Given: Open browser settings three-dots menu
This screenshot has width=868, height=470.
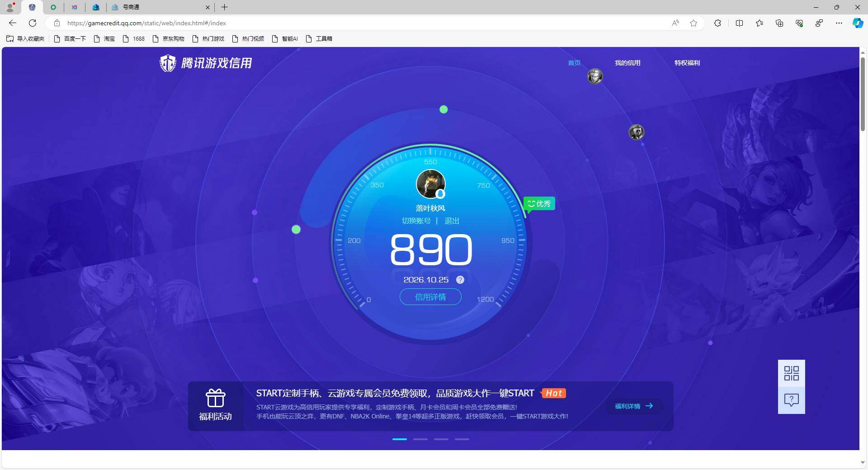Looking at the screenshot, I should click(x=839, y=23).
